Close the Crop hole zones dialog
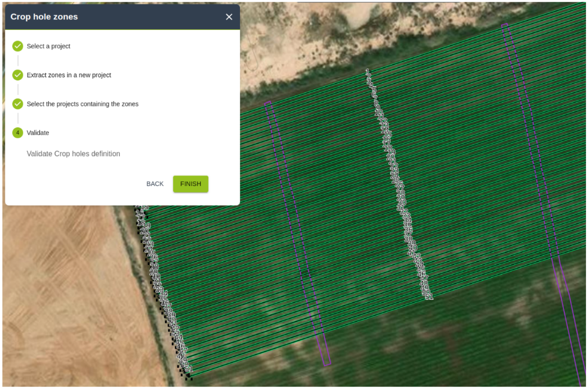Viewport: 588px width, 388px height. coord(229,16)
